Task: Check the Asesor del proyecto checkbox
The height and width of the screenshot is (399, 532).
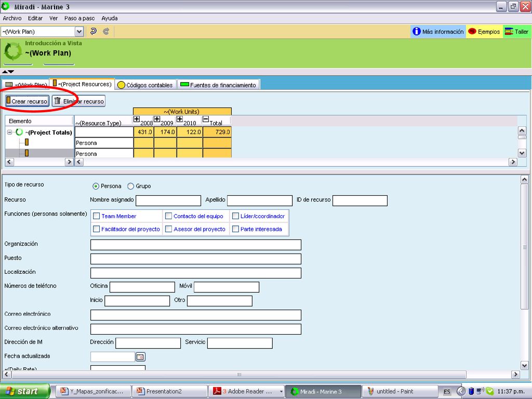Action: 169,229
